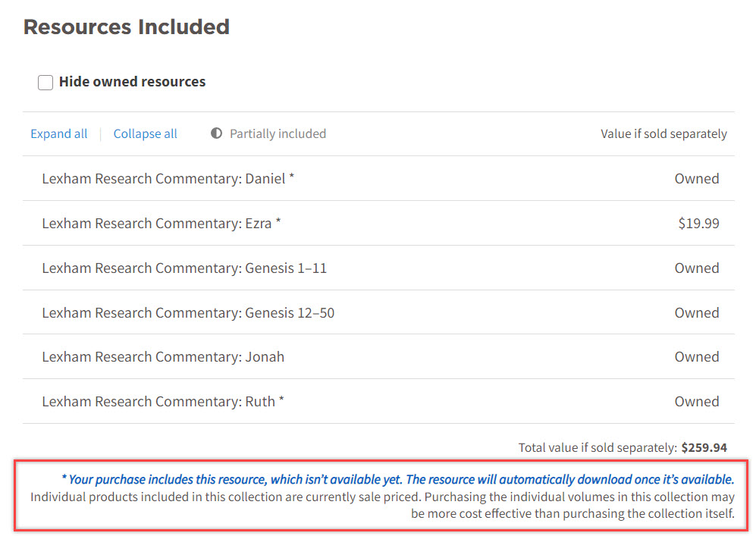Image resolution: width=756 pixels, height=536 pixels.
Task: Click the Hide owned resources label text
Action: point(132,82)
